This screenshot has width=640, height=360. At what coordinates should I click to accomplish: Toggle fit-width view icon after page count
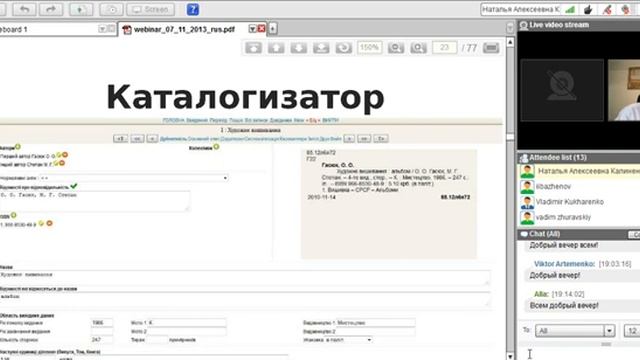pos(491,48)
